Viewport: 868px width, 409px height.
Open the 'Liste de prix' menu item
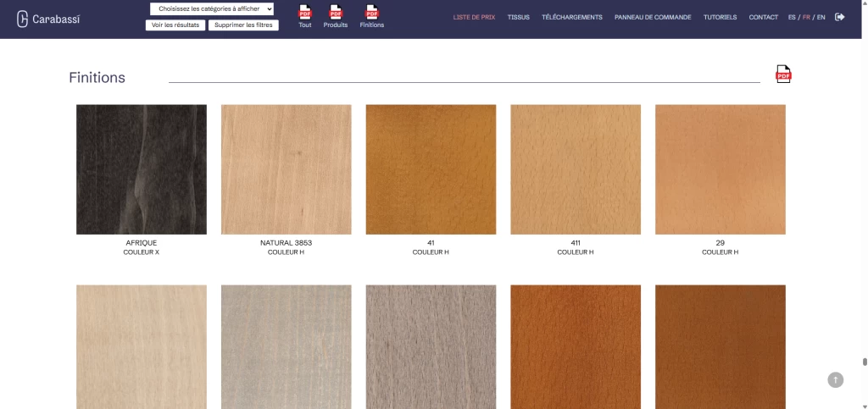[x=474, y=17]
